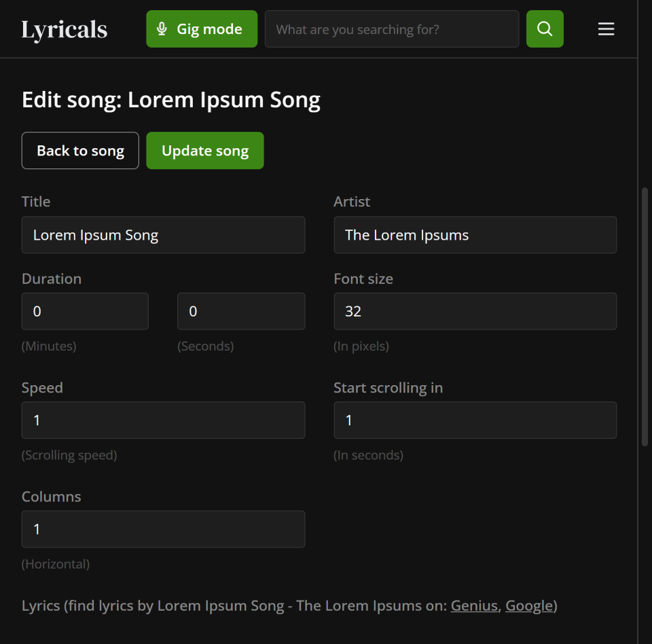
Task: Click the microphone icon in Gig mode
Action: pos(162,29)
